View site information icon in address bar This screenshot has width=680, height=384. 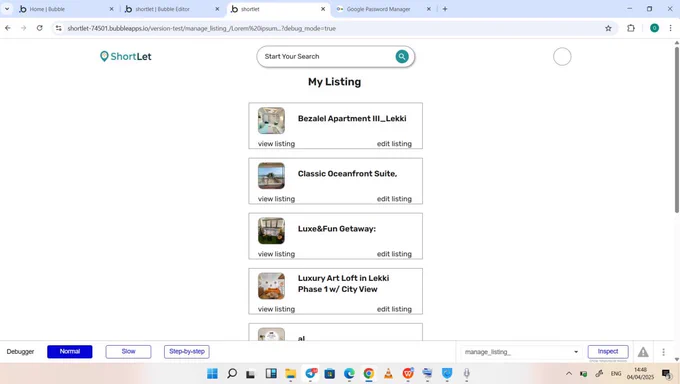[59, 28]
